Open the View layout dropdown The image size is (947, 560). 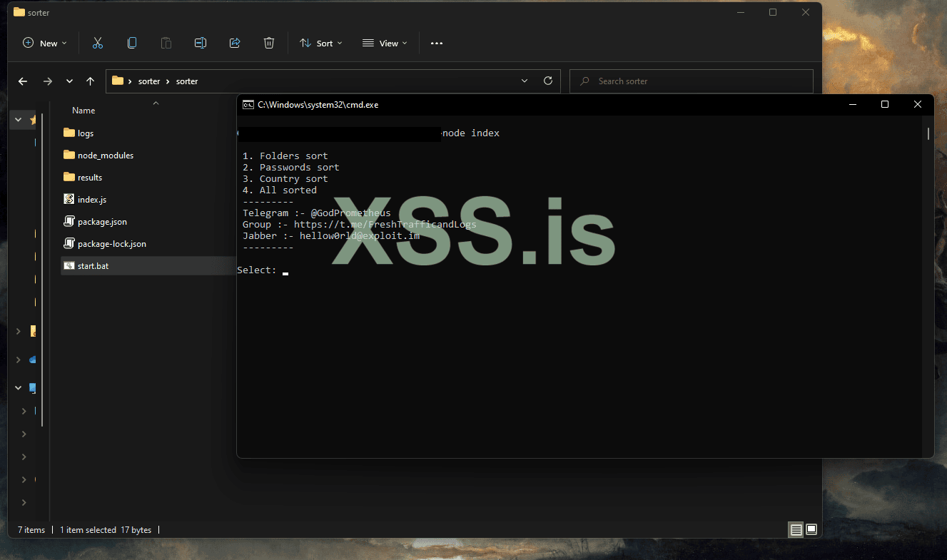click(x=385, y=44)
